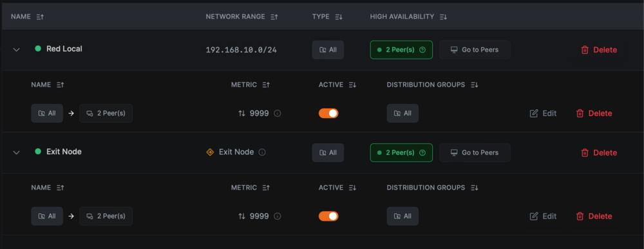
Task: Delete the Exit Node network
Action: [599, 153]
